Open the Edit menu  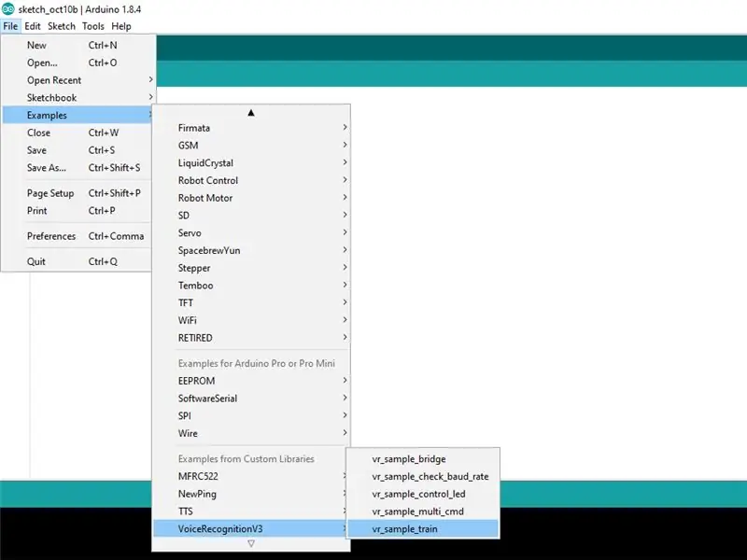33,26
